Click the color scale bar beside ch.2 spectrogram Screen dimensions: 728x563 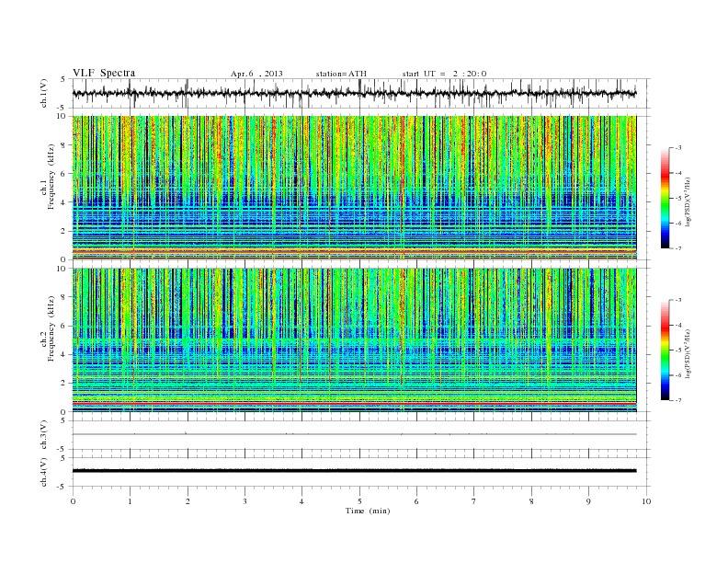pyautogui.click(x=665, y=350)
